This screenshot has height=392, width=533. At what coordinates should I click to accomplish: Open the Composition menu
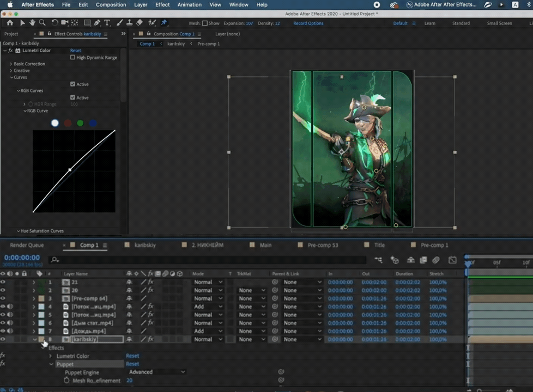111,5
